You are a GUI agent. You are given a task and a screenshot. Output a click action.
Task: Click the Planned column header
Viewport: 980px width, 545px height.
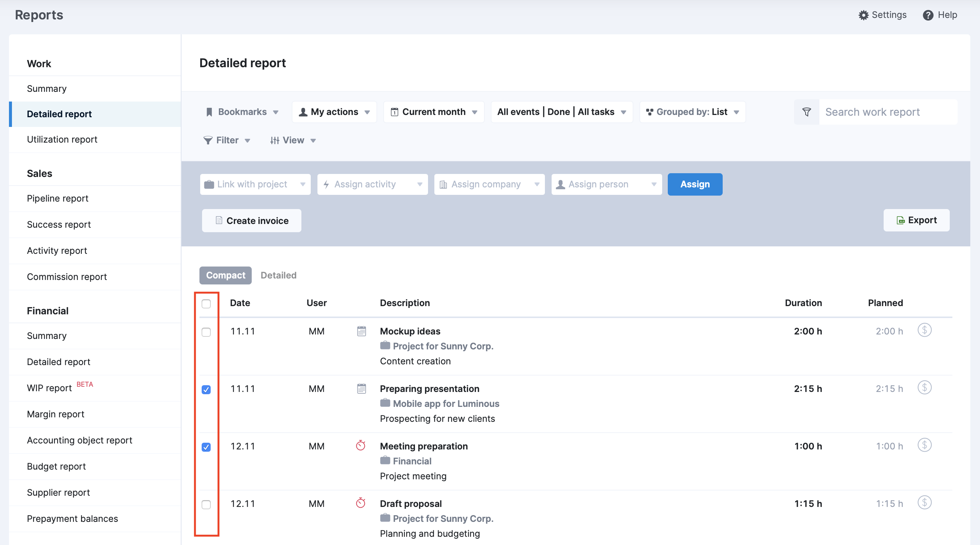click(x=885, y=303)
